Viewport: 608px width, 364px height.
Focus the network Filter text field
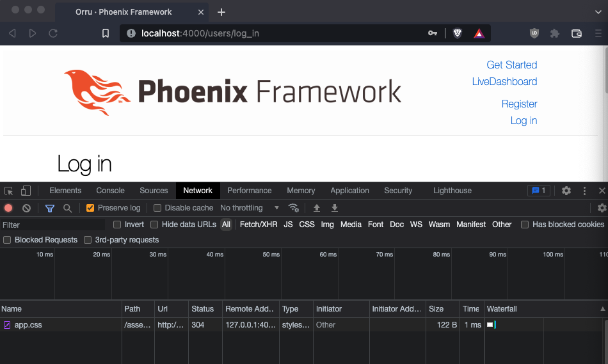[x=52, y=225]
